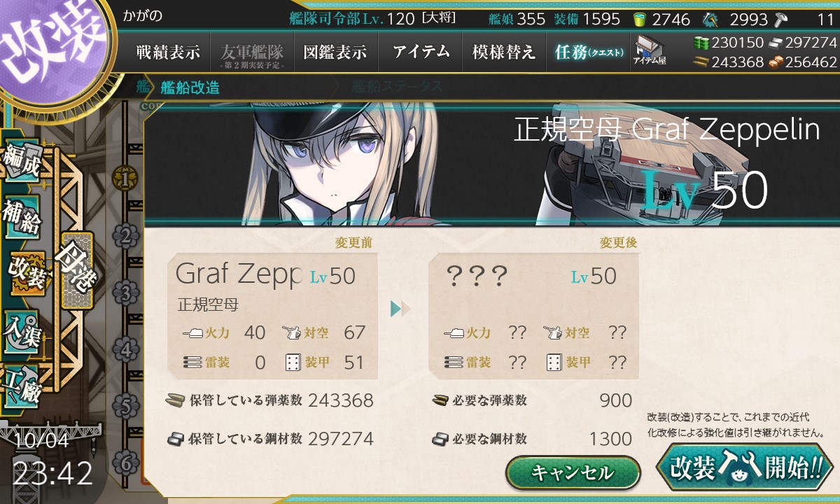Click the キャンセル cancel button

click(573, 472)
